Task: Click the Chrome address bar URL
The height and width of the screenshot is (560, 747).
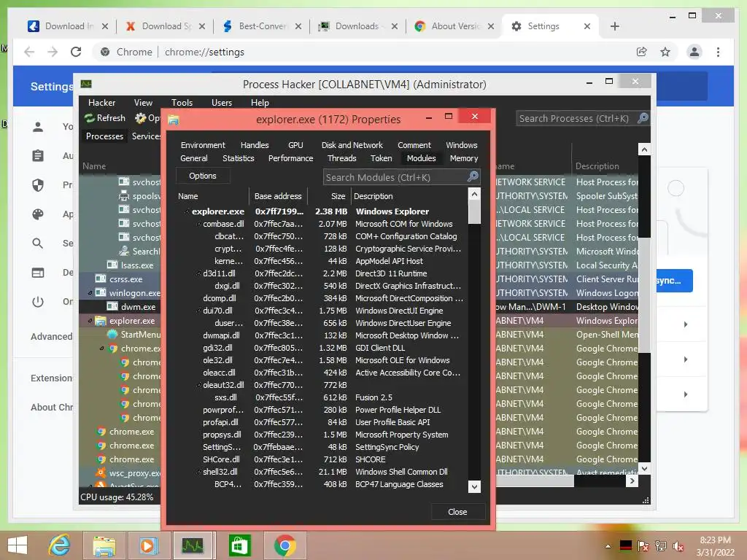Action: [204, 52]
